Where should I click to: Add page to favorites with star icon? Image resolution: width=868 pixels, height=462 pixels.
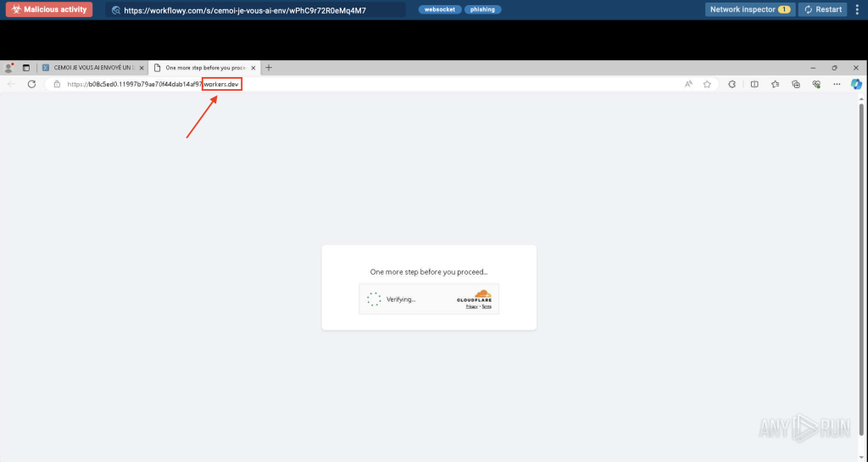(x=707, y=84)
